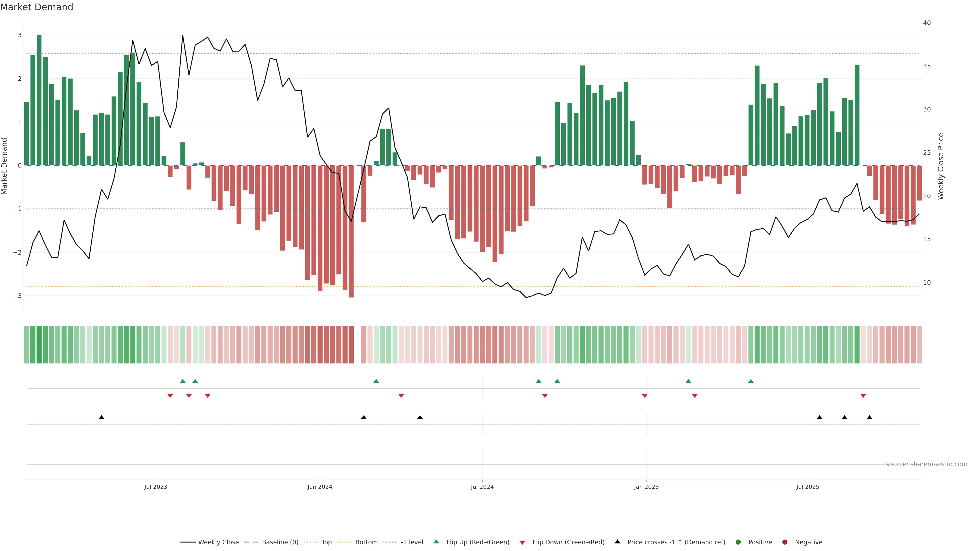This screenshot has height=551, width=980.
Task: Click the green Positive dot legend icon
Action: point(738,542)
